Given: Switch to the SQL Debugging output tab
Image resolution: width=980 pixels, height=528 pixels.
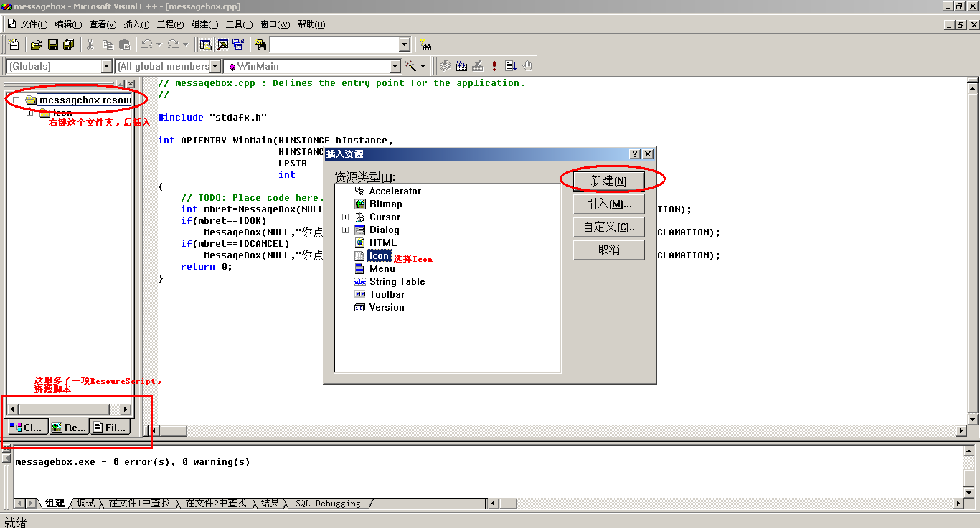Looking at the screenshot, I should (x=328, y=504).
